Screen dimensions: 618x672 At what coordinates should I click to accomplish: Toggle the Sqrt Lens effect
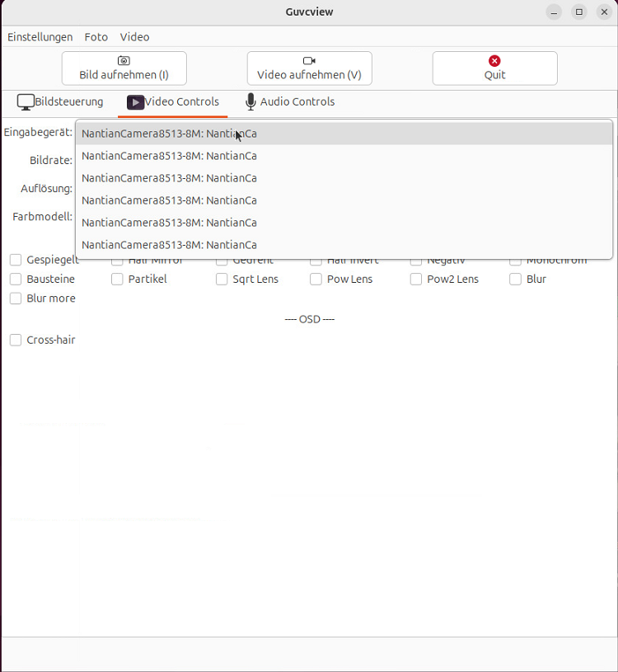click(222, 279)
